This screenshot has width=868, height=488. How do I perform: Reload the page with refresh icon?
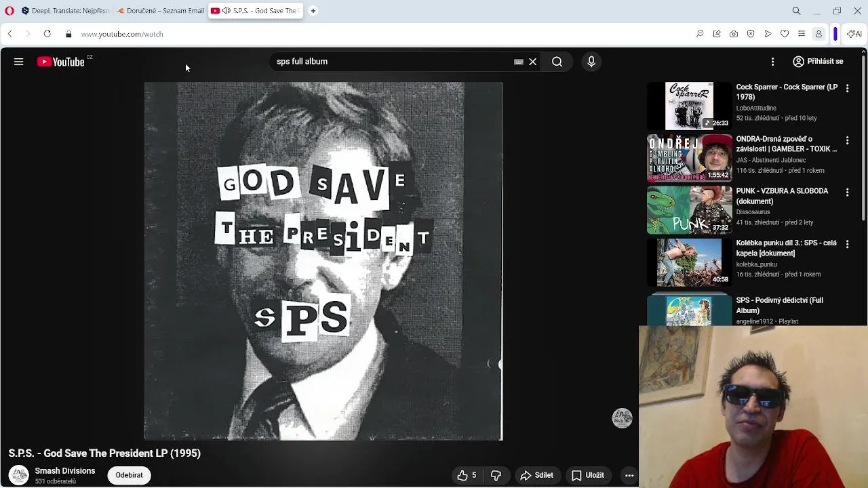pyautogui.click(x=47, y=34)
